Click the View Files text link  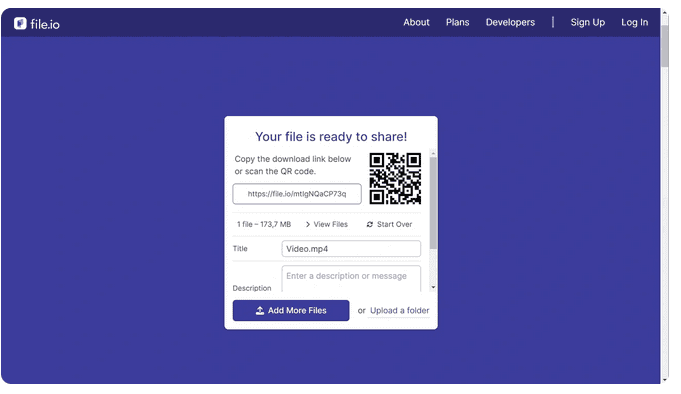331,224
